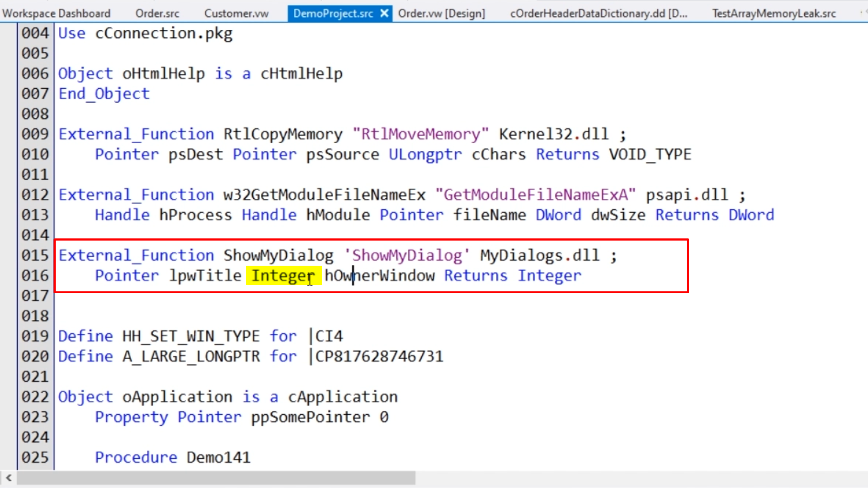Select the cOrderHeaderDataDictionary.dd tab
The width and height of the screenshot is (868, 488).
[x=598, y=14]
